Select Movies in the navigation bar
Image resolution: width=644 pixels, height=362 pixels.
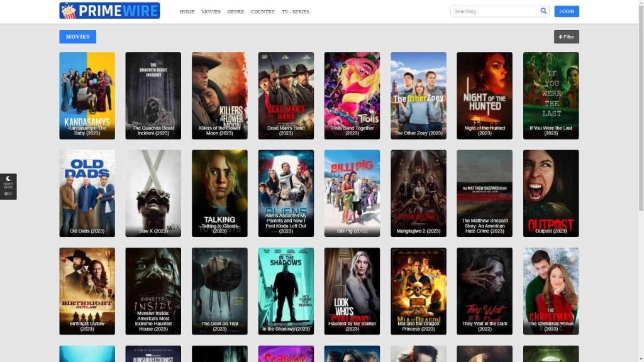211,11
